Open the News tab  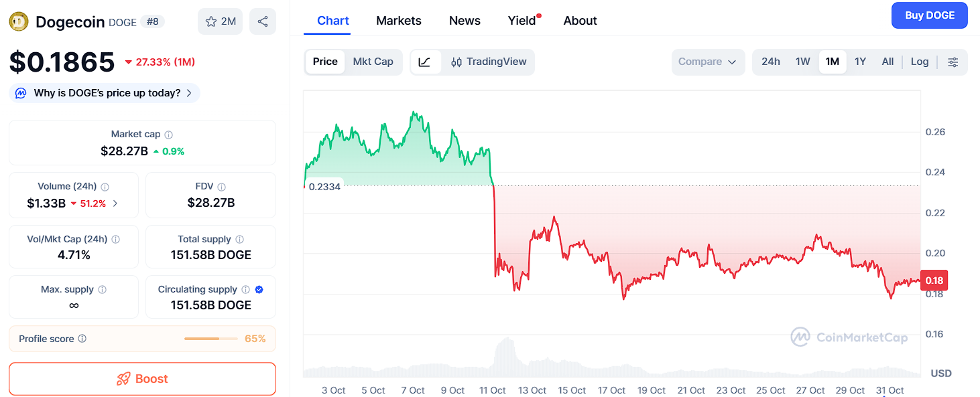465,20
